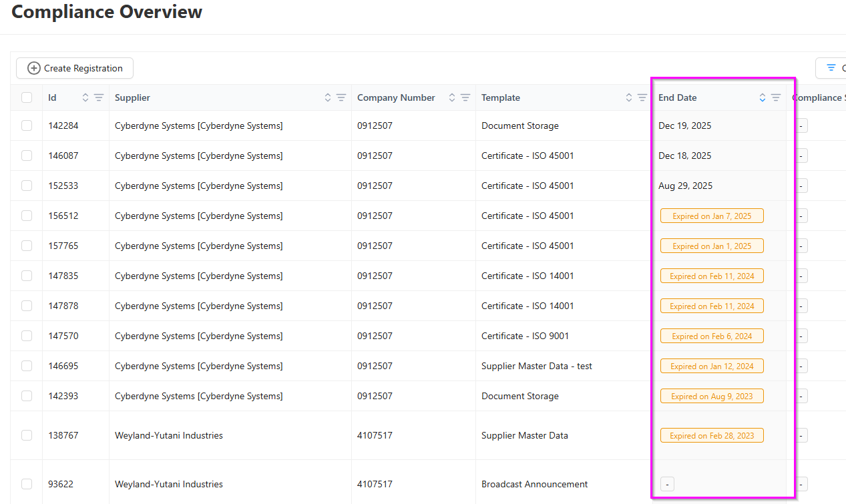Toggle the select-all rows checkbox

(27, 97)
